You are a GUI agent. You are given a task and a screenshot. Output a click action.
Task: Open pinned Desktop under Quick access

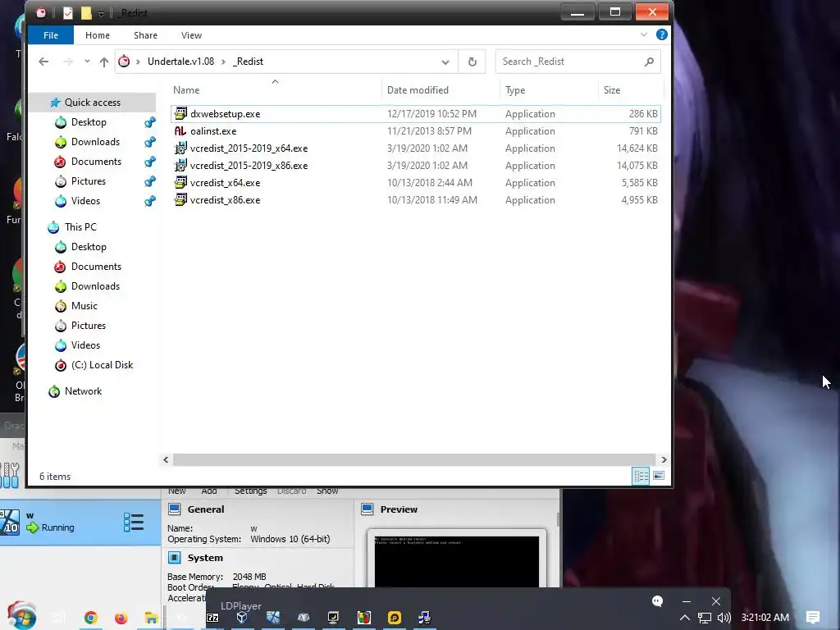pos(89,122)
